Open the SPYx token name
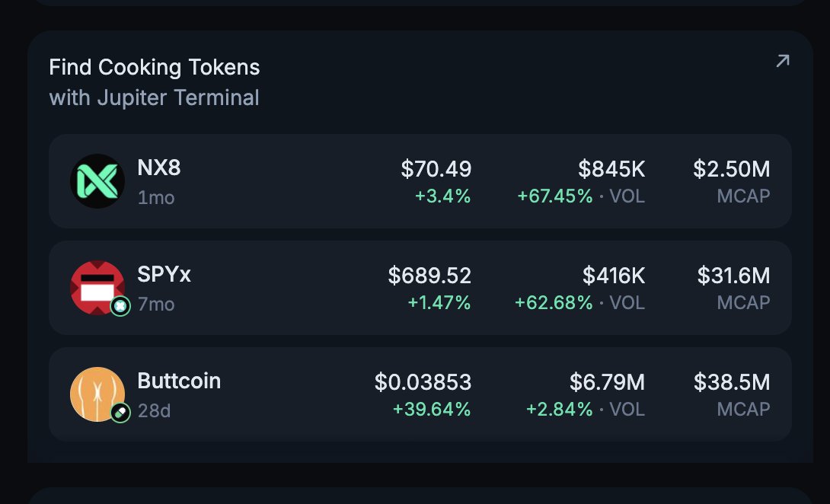 [x=164, y=274]
